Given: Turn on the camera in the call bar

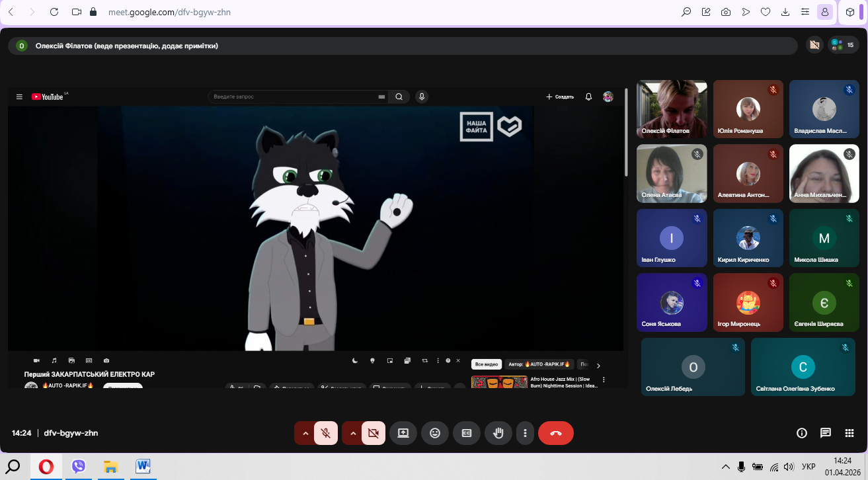Looking at the screenshot, I should [x=373, y=433].
